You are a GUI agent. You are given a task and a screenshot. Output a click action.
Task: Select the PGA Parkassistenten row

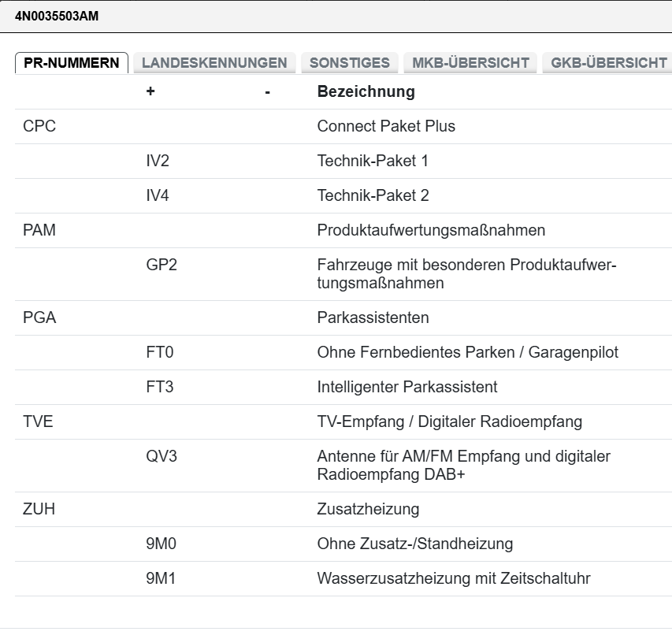(x=343, y=318)
